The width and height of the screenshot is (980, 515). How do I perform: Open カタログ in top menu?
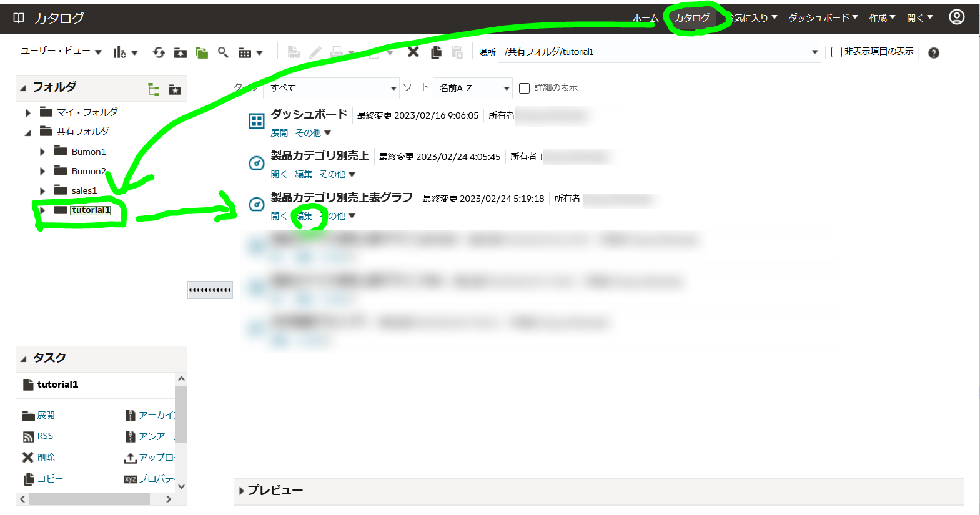[692, 17]
